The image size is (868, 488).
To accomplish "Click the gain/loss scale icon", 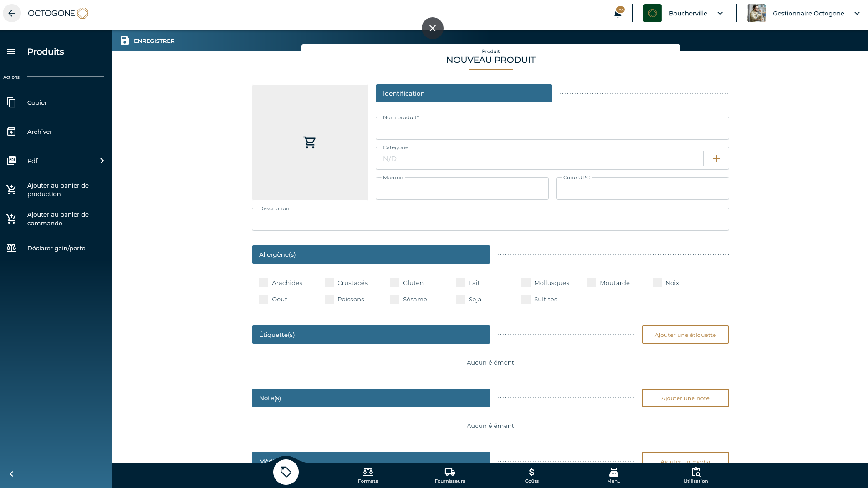I will 11,248.
